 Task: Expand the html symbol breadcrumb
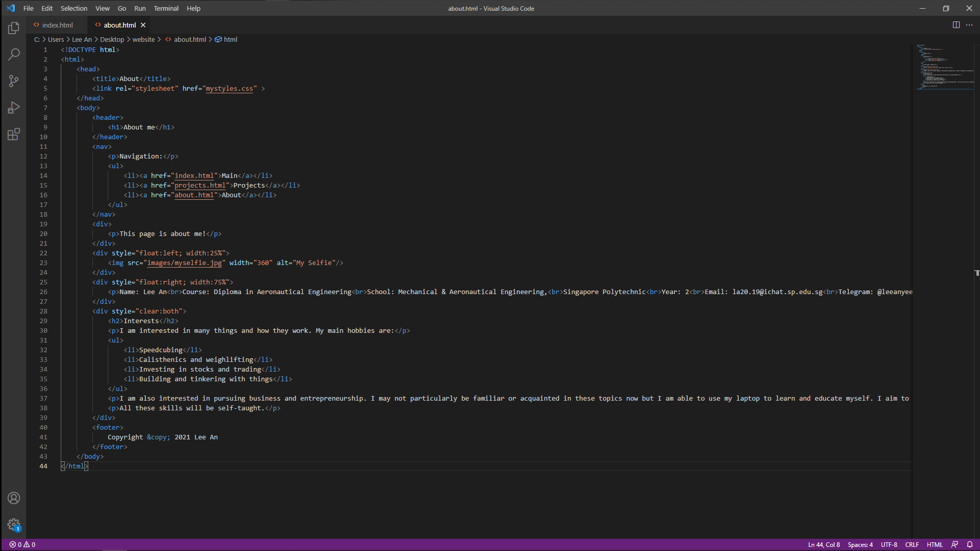[230, 39]
